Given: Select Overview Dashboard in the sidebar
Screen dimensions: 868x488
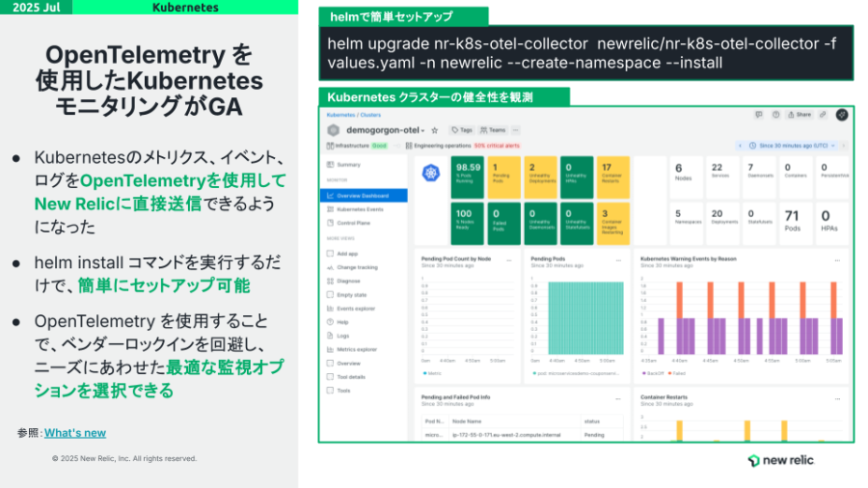Looking at the screenshot, I should click(364, 196).
